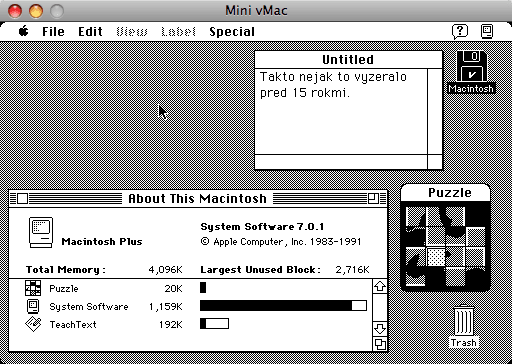512x364 pixels.
Task: Click the Puzzle application icon in list
Action: [33, 288]
